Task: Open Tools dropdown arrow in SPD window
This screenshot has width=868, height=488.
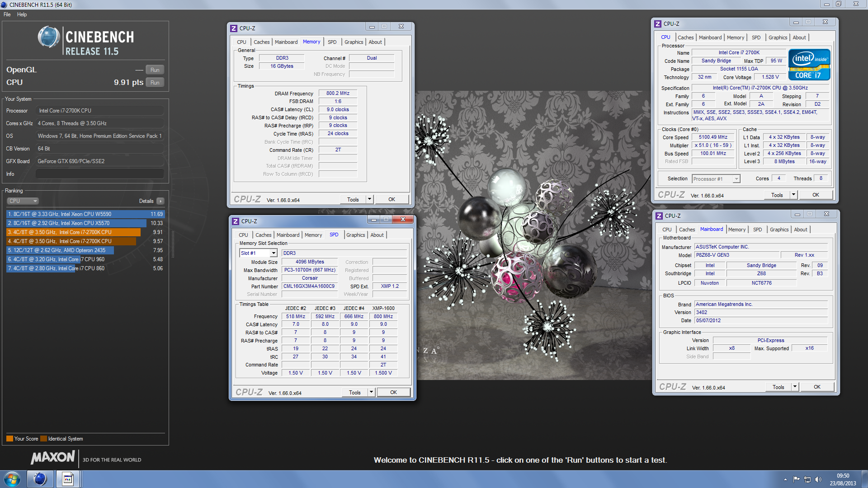Action: tap(371, 392)
